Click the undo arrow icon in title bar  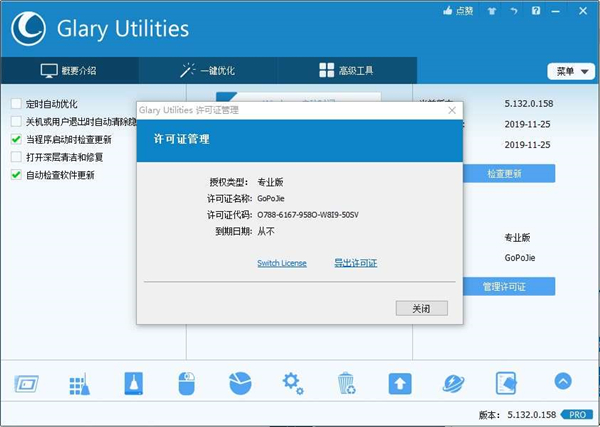pos(514,11)
